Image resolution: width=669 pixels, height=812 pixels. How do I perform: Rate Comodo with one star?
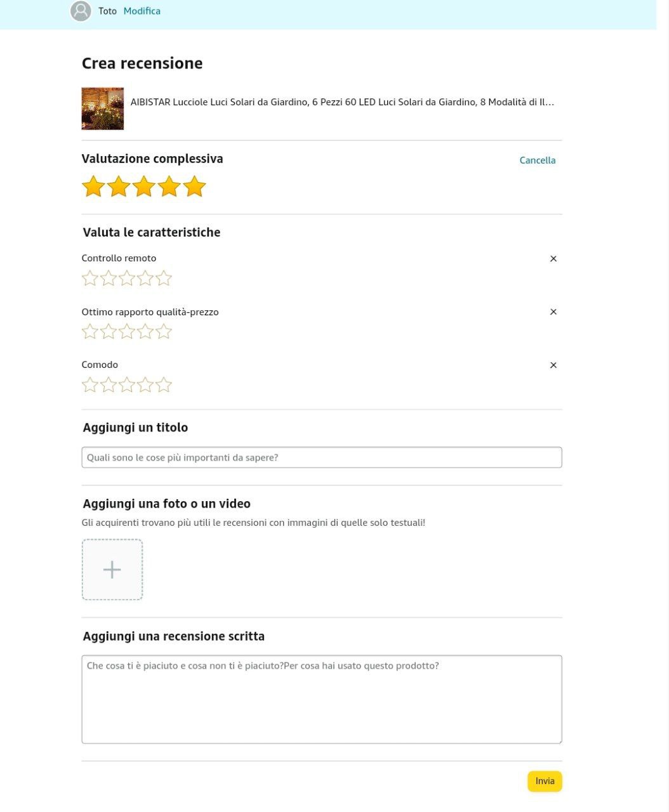point(90,384)
